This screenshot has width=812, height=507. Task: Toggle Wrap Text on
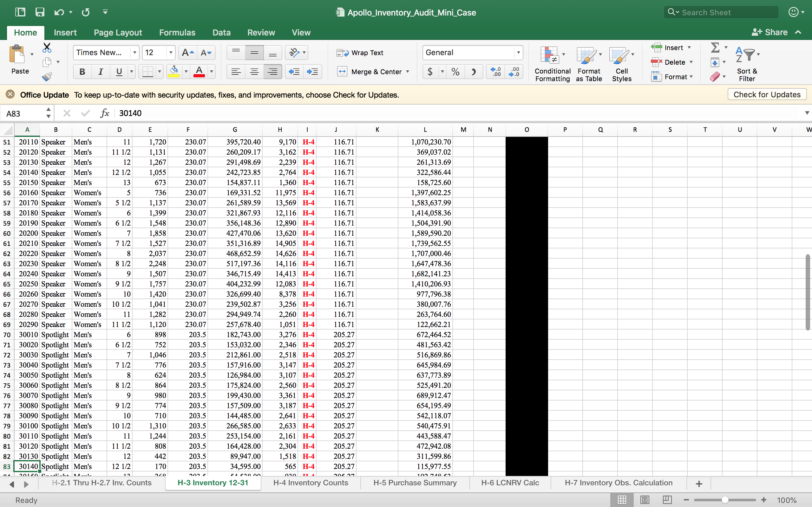click(360, 53)
